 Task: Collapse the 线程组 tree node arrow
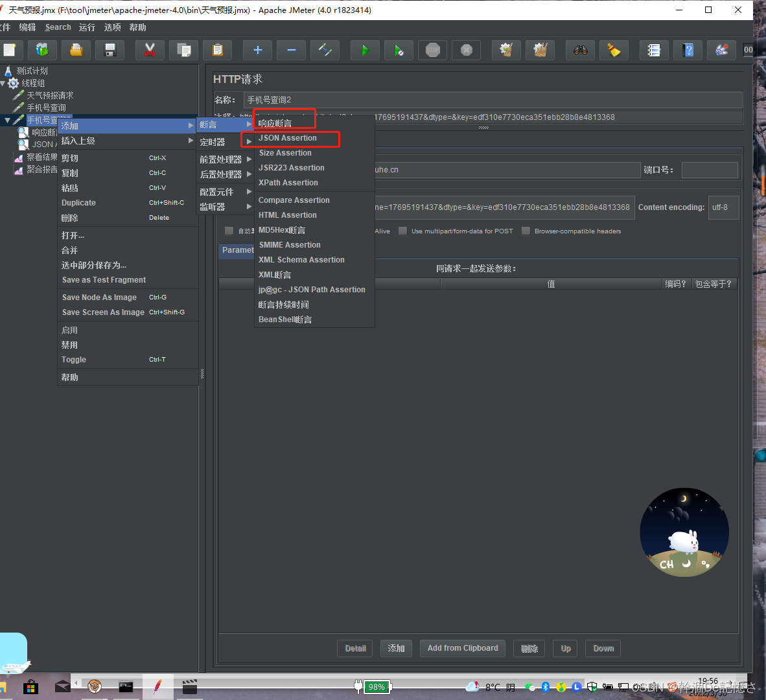[3, 84]
